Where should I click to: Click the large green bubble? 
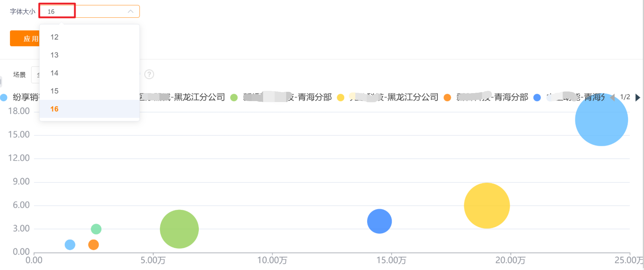pos(179,229)
